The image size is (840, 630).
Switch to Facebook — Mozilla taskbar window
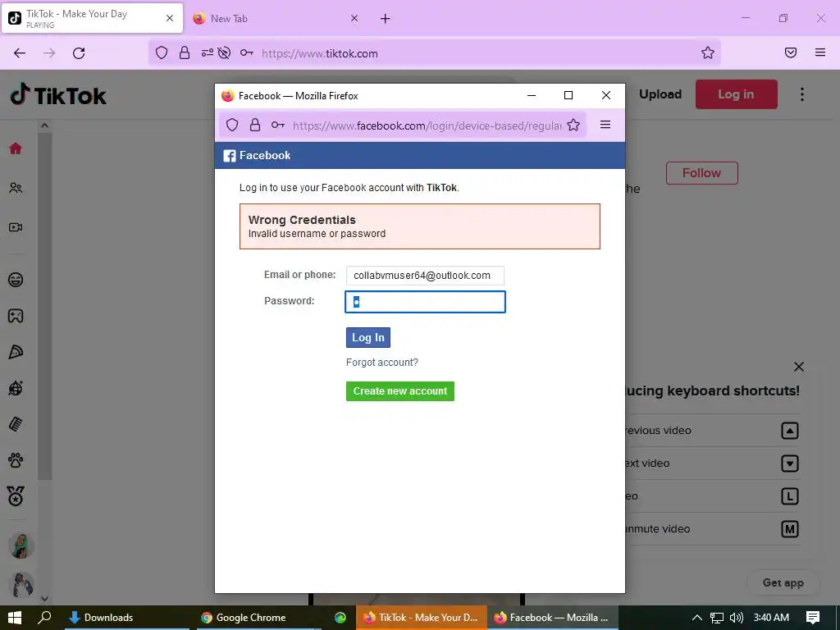point(553,618)
